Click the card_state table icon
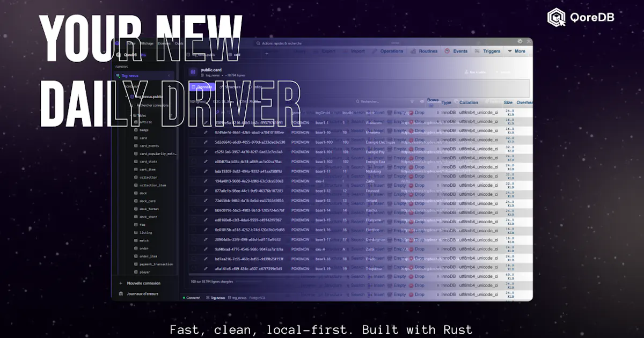Screen dimensions: 644x338 136,161
